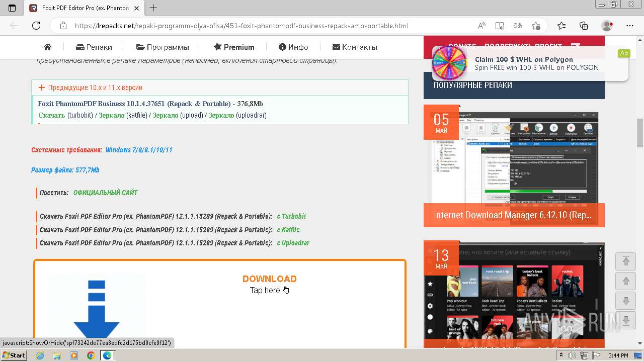
Task: Open the Инфо menu
Action: pyautogui.click(x=293, y=47)
